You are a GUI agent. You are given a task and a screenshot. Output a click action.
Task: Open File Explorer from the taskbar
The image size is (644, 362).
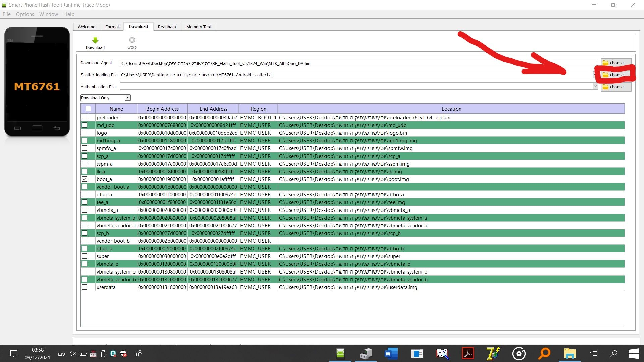point(569,353)
